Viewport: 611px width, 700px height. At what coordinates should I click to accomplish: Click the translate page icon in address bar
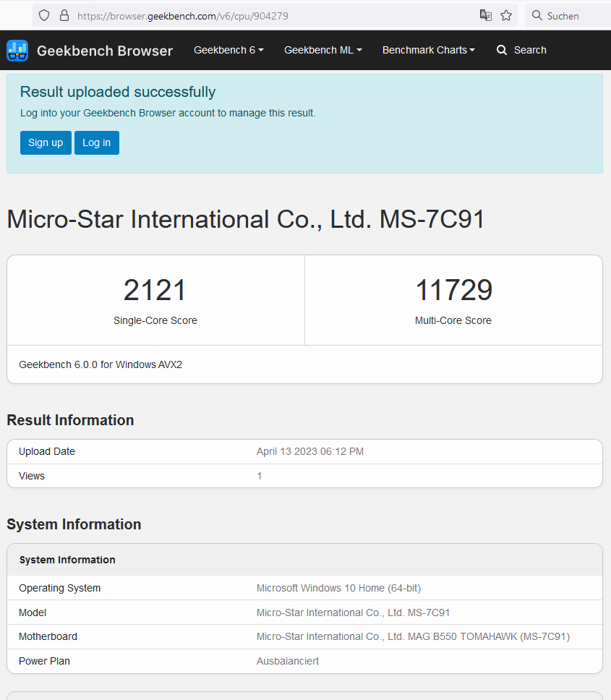[486, 16]
